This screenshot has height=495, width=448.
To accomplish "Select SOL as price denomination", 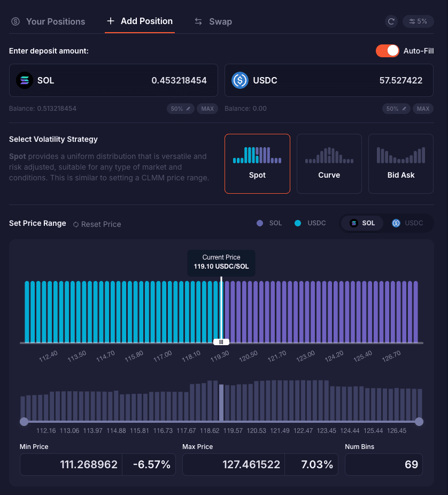I will coord(362,223).
